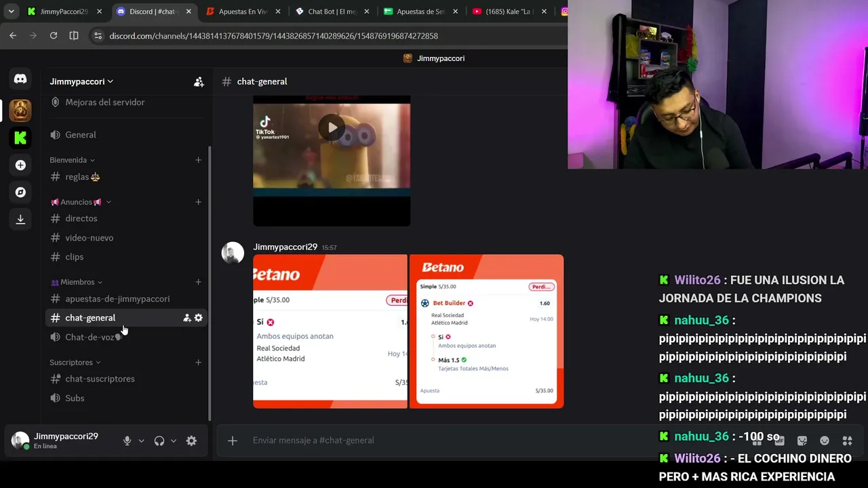
Task: Open message author avatar of Jimmypaccori29
Action: (233, 253)
